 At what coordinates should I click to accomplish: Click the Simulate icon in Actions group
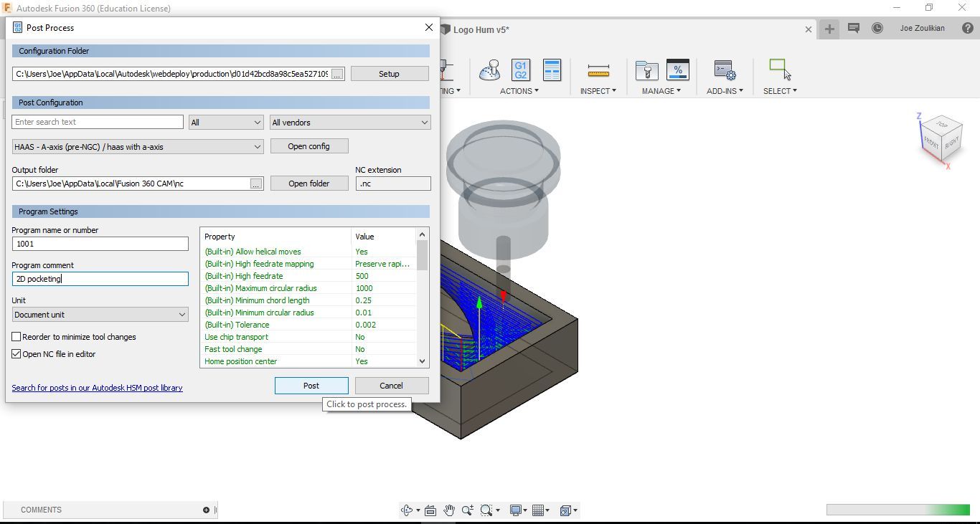tap(490, 70)
